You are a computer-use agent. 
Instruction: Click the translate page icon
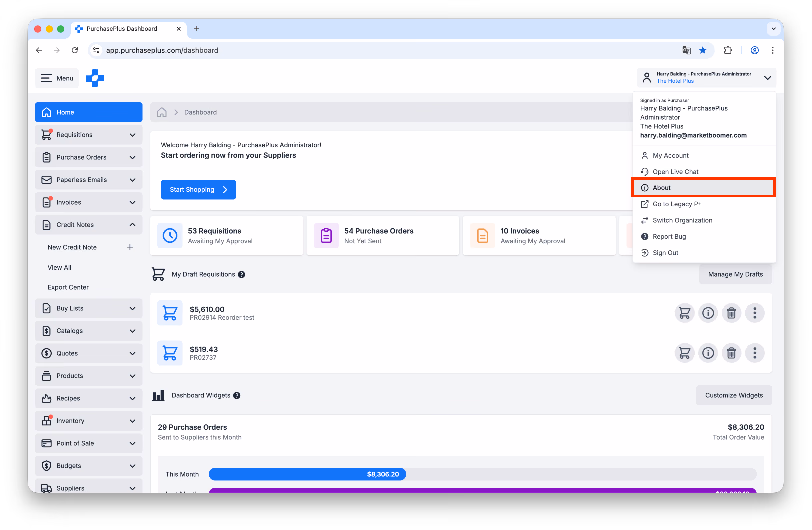(687, 50)
